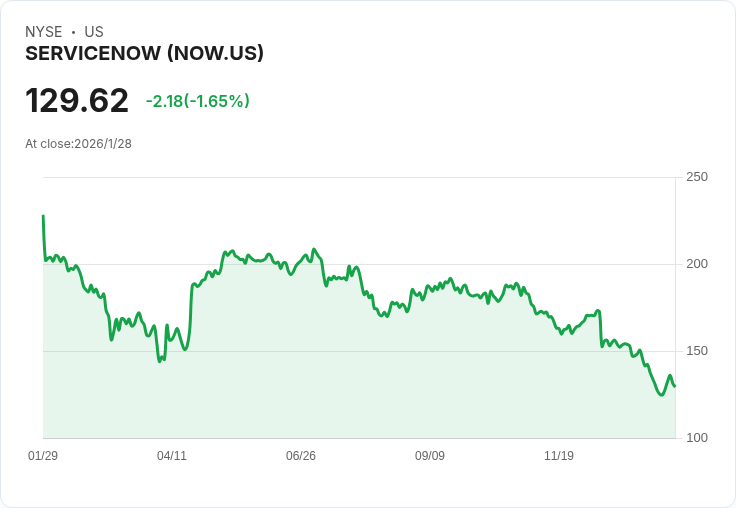Click the 100 y-axis label
Viewport: 736px width, 508px height.
pos(697,438)
